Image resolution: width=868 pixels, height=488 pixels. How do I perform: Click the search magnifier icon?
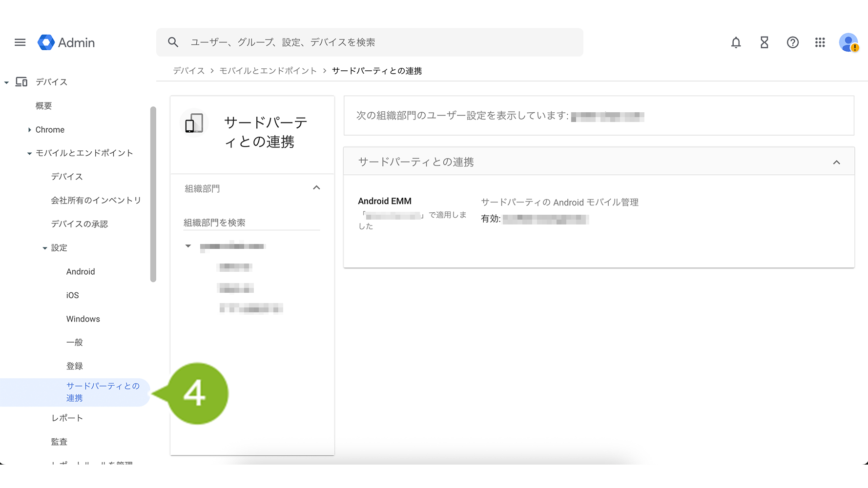(x=173, y=42)
